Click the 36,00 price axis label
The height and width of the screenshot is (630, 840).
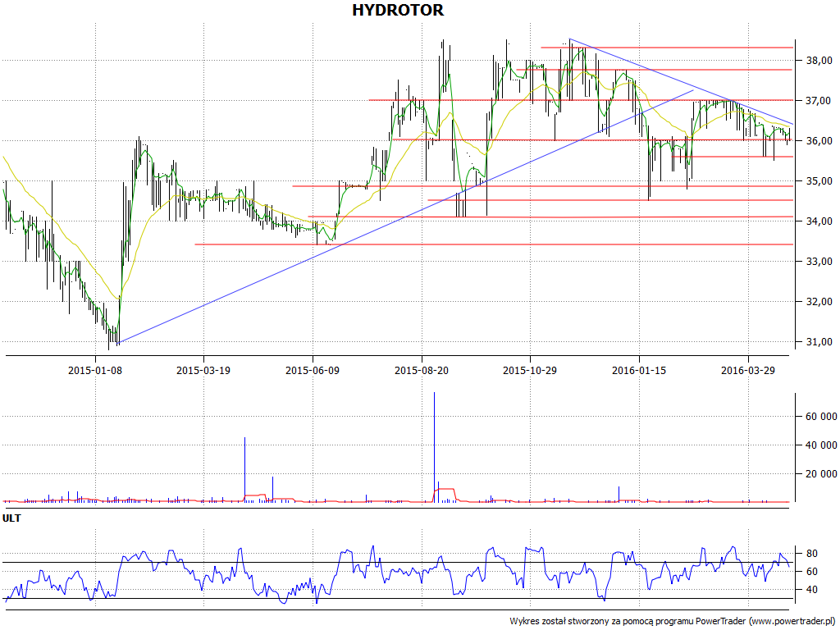pos(819,141)
